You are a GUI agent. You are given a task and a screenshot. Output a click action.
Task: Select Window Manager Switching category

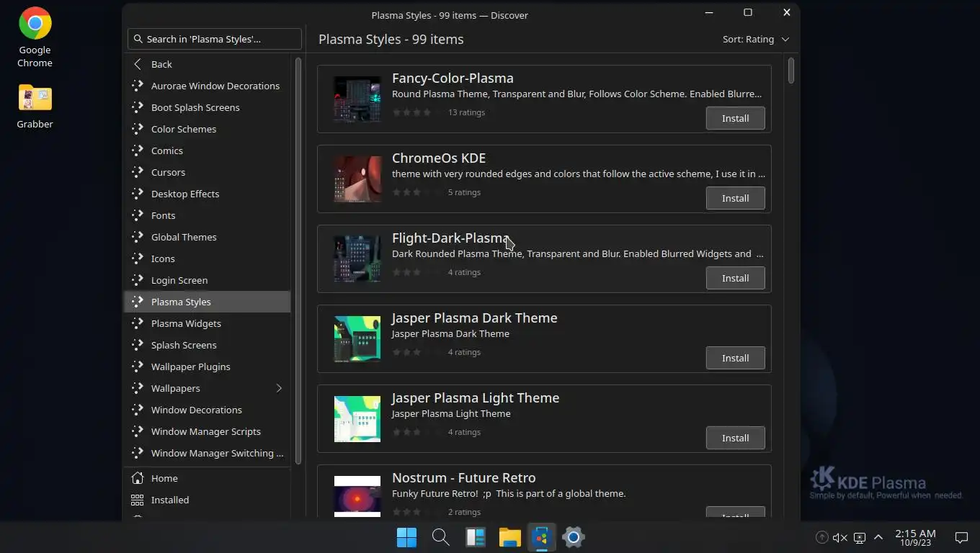(x=208, y=453)
